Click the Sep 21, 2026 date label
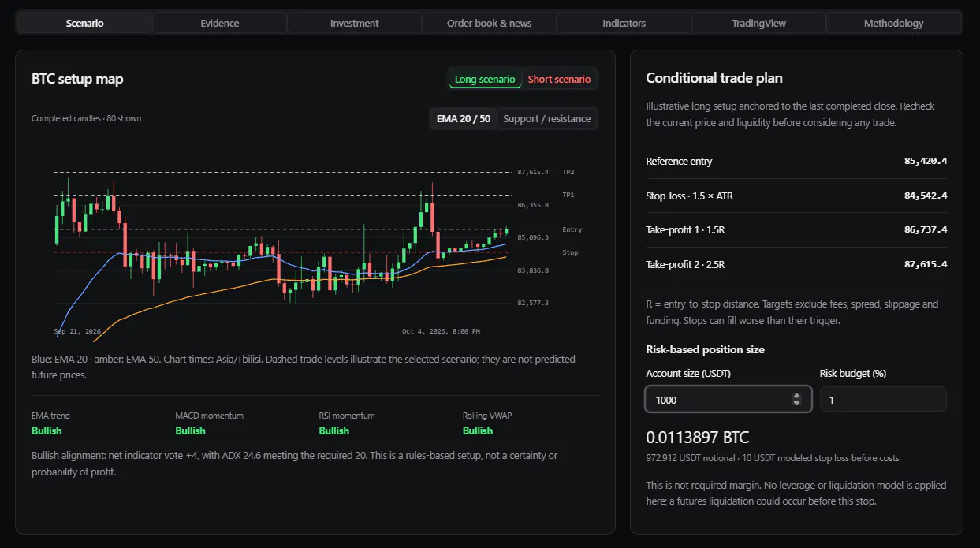Screen dimensions: 980x548 (x=77, y=331)
